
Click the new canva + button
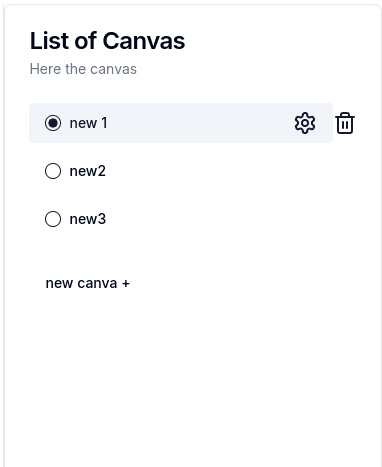point(88,283)
